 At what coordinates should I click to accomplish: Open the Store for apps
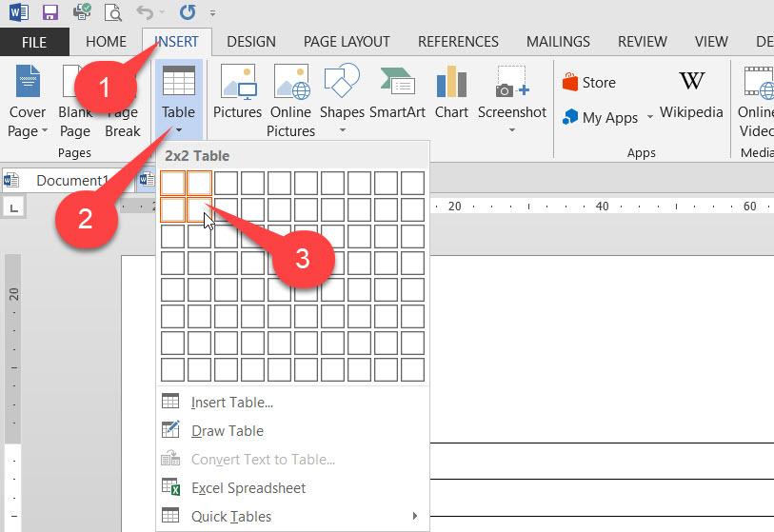(x=588, y=83)
